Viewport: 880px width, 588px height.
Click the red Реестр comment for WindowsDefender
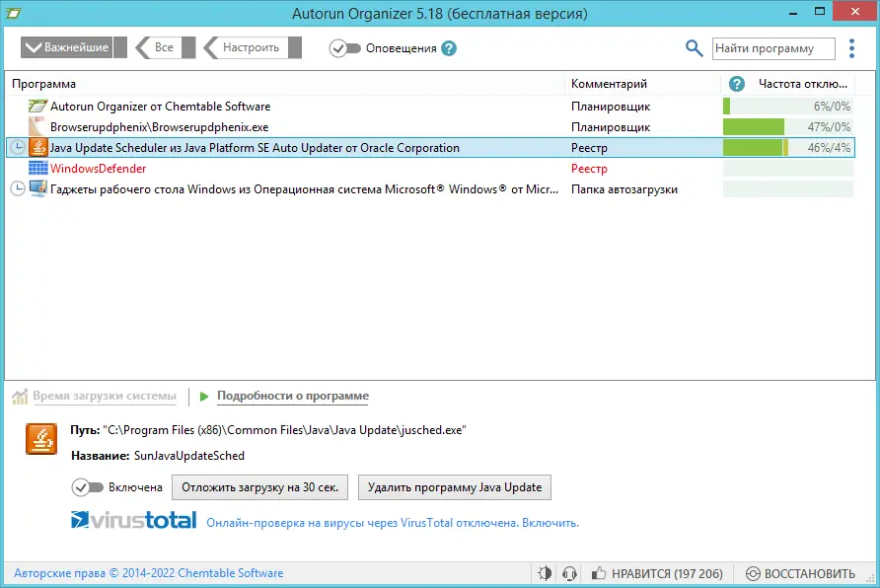(589, 169)
